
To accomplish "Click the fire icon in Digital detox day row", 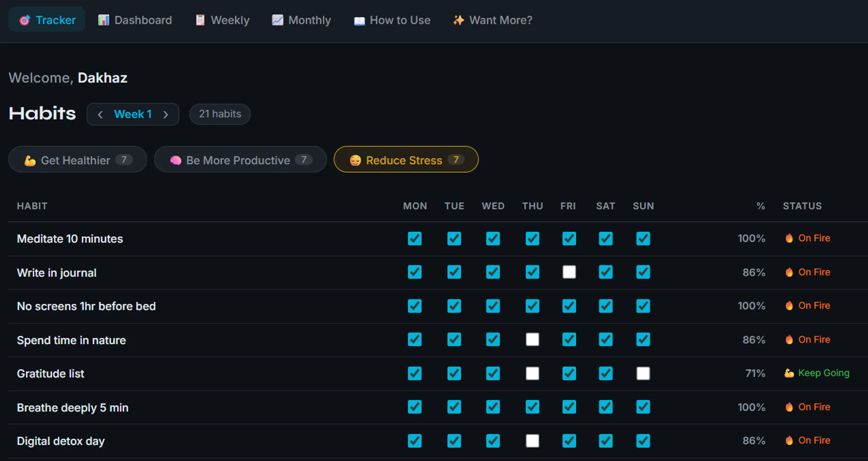I will 789,440.
